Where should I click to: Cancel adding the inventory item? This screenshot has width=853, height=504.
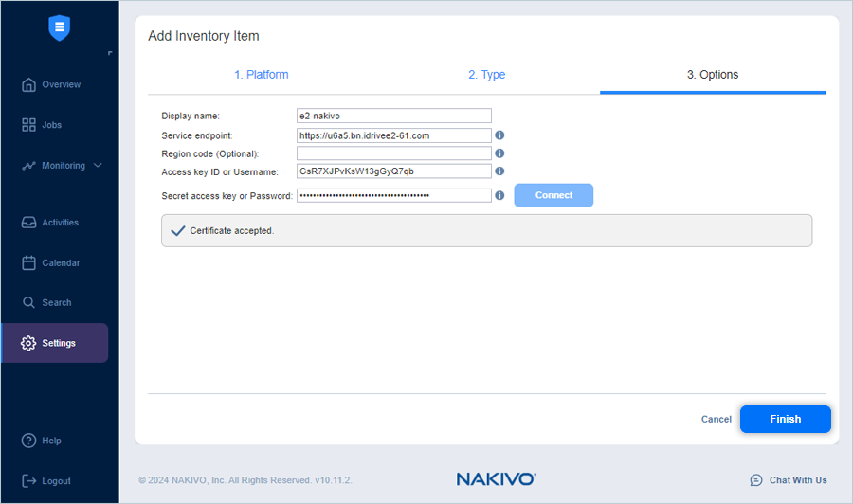coord(716,419)
